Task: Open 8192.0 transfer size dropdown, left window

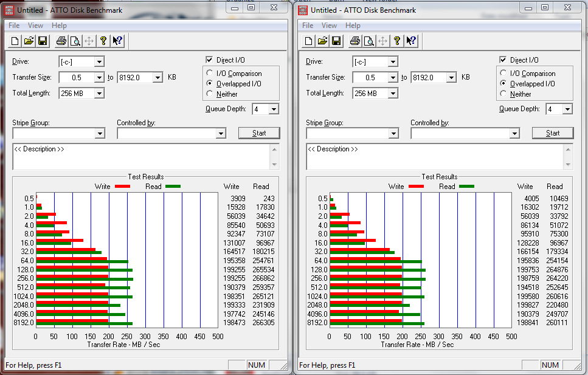Action: [x=158, y=78]
